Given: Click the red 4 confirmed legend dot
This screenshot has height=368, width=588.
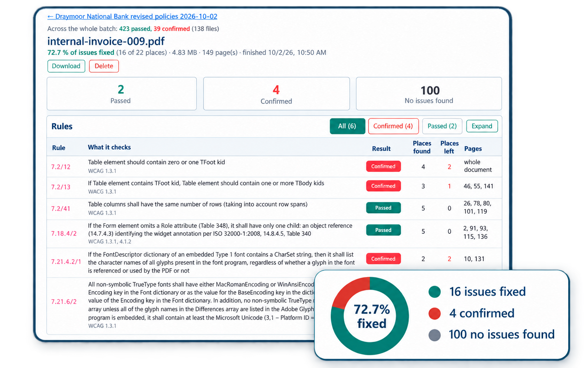Looking at the screenshot, I should click(x=434, y=313).
